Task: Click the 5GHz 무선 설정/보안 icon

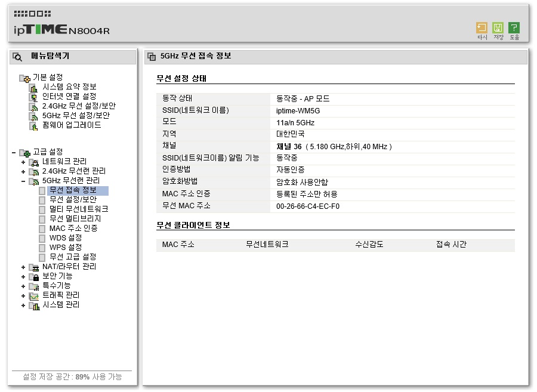Action: pos(33,117)
